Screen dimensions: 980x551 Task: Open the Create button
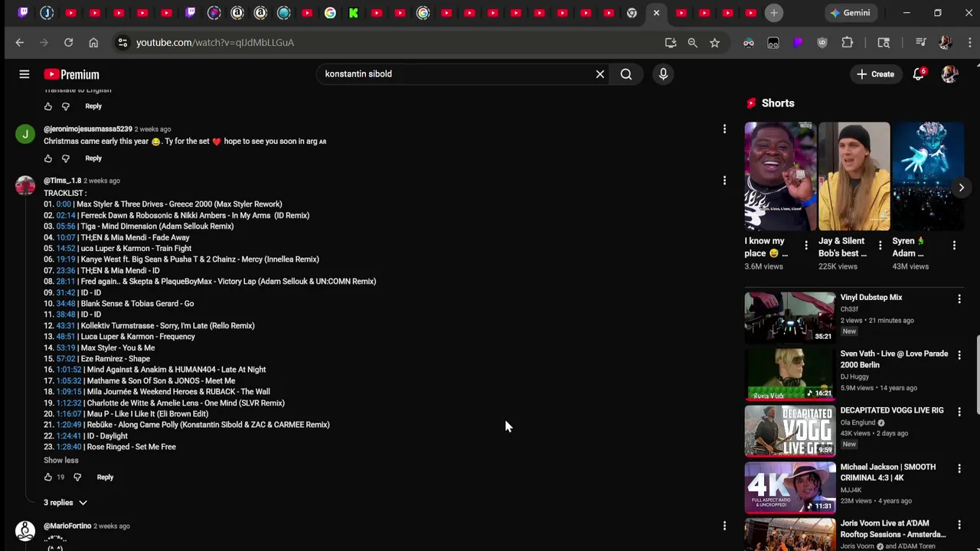pos(875,74)
